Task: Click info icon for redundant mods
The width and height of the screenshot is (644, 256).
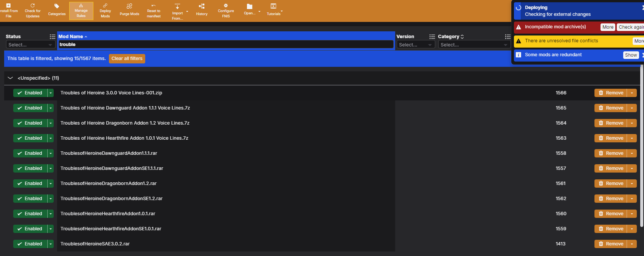Action: (x=518, y=55)
